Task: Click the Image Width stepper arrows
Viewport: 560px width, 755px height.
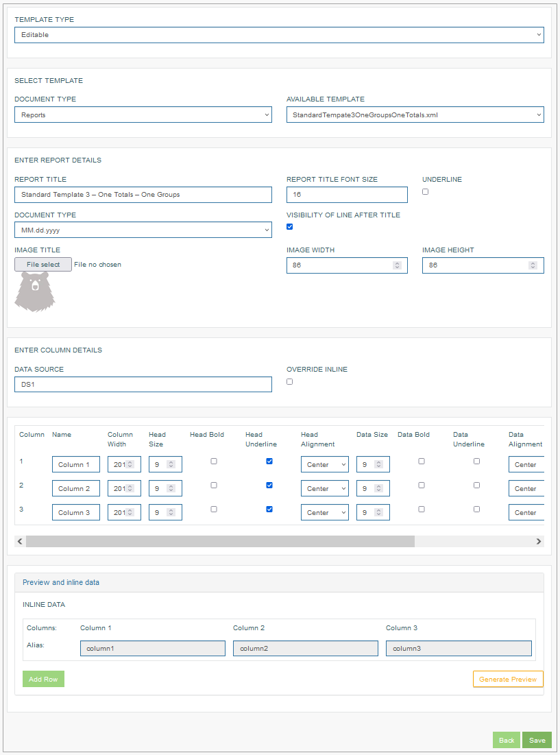Action: (397, 265)
